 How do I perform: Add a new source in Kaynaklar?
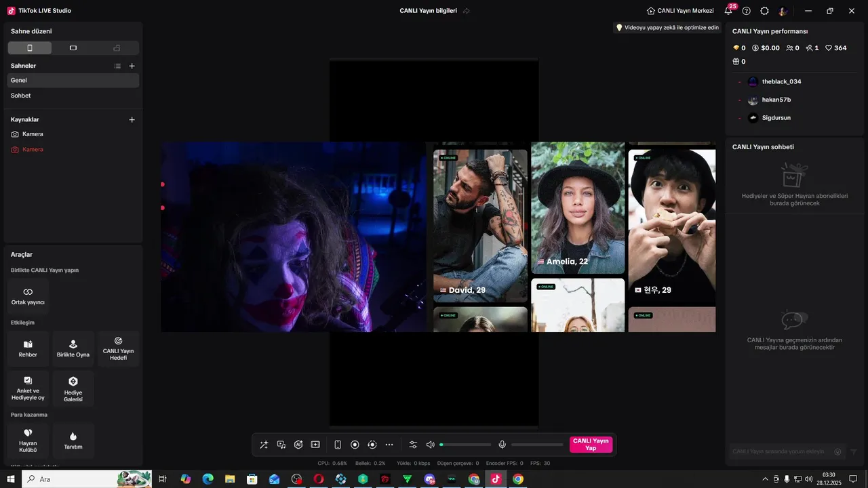click(x=132, y=119)
